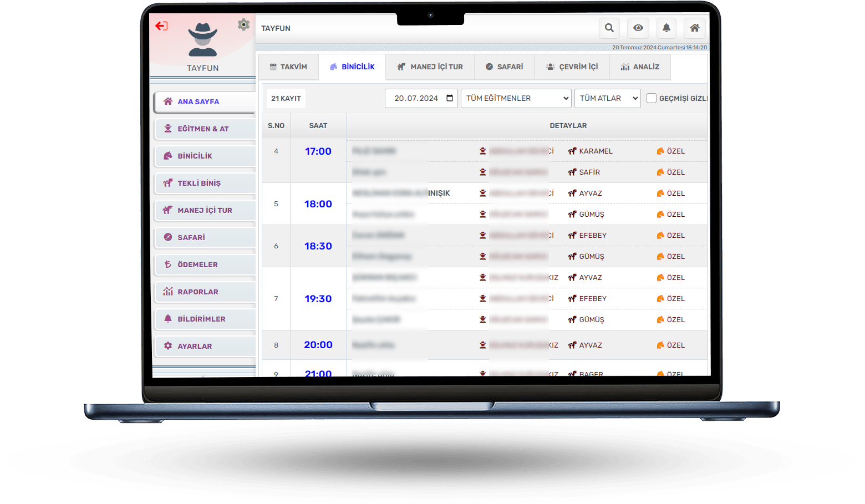Image resolution: width=865 pixels, height=504 pixels.
Task: Click the 17:00 time slot
Action: pyautogui.click(x=318, y=151)
